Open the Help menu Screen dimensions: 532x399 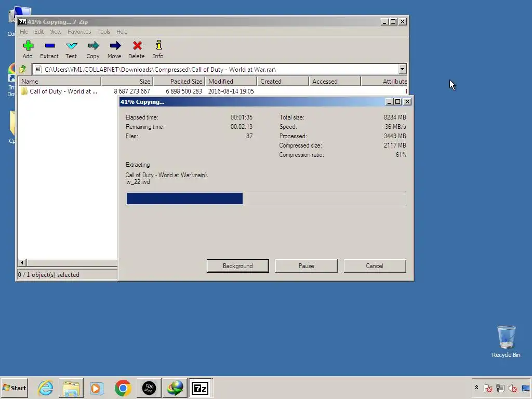click(122, 32)
